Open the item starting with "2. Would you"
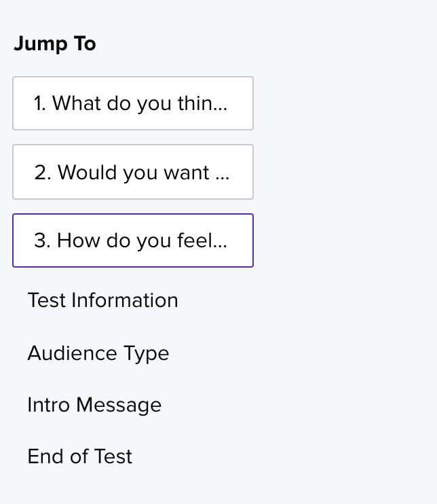The height and width of the screenshot is (504, 437). (x=132, y=172)
